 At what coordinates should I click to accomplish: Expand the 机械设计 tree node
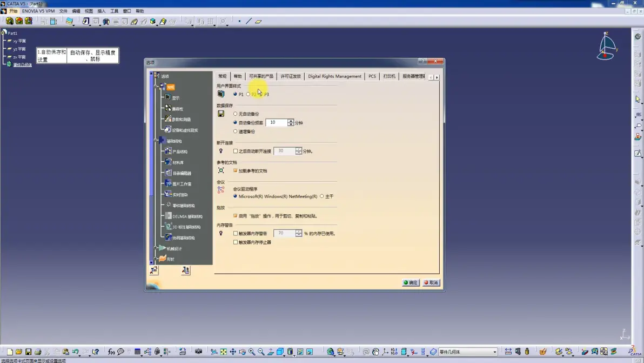[156, 248]
